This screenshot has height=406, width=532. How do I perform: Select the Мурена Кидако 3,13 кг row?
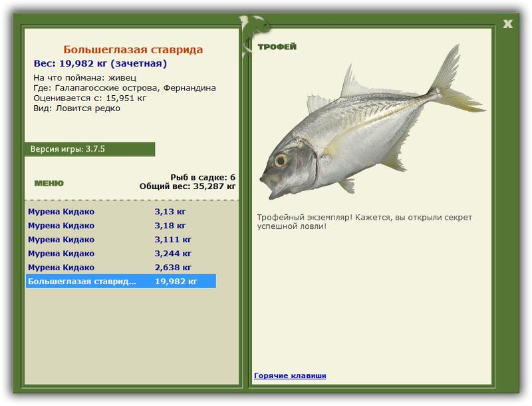click(x=121, y=212)
